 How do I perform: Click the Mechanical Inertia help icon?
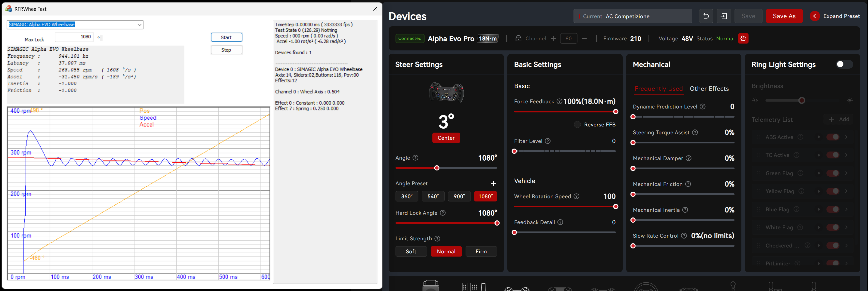685,210
